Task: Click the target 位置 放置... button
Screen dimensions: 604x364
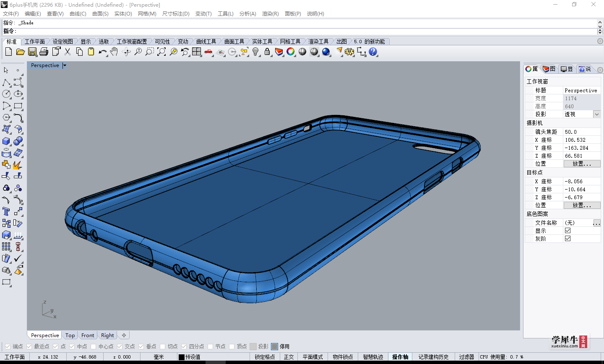Action: pos(582,205)
